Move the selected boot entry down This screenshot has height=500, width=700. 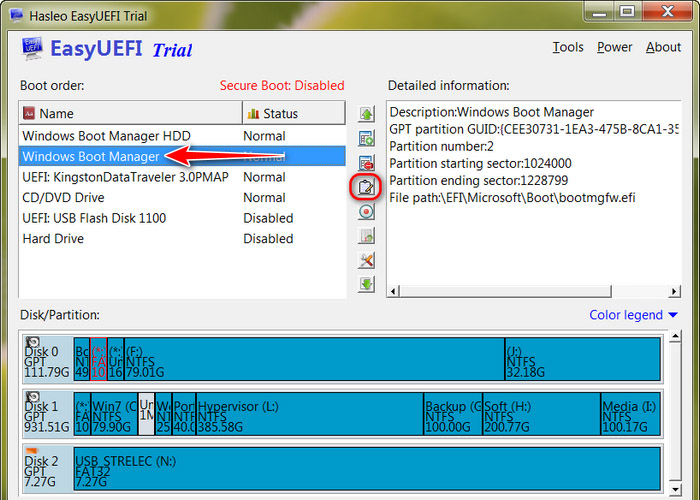[366, 284]
